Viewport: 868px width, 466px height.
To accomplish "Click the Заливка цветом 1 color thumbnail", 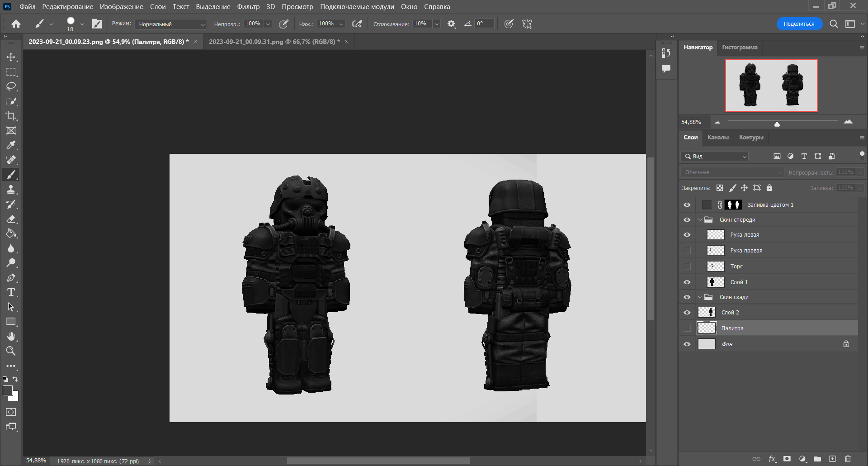I will pos(707,205).
